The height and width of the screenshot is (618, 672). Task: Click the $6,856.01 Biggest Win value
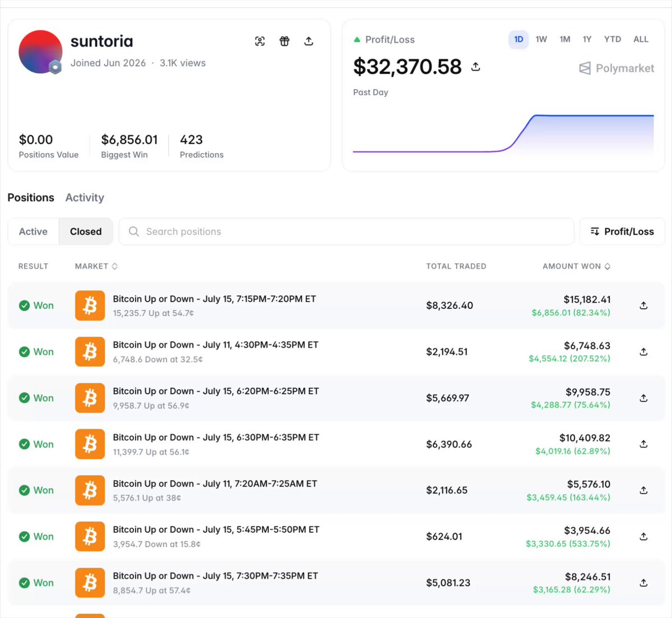129,140
